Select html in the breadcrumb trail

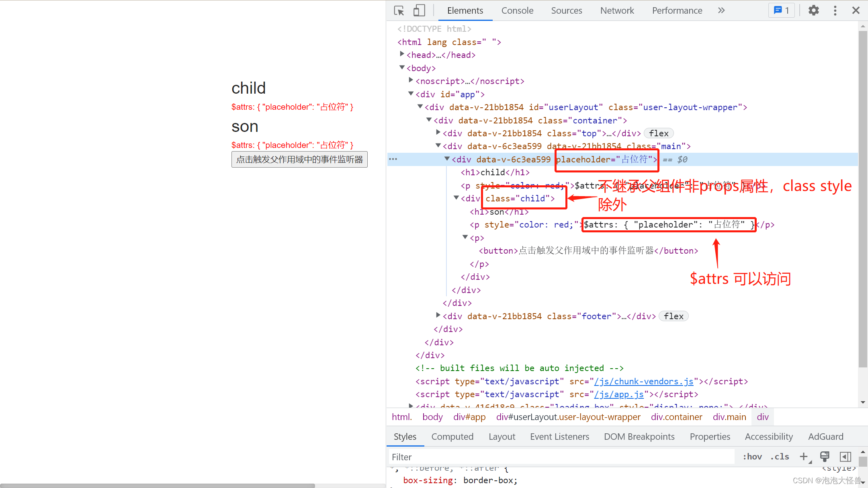click(402, 417)
